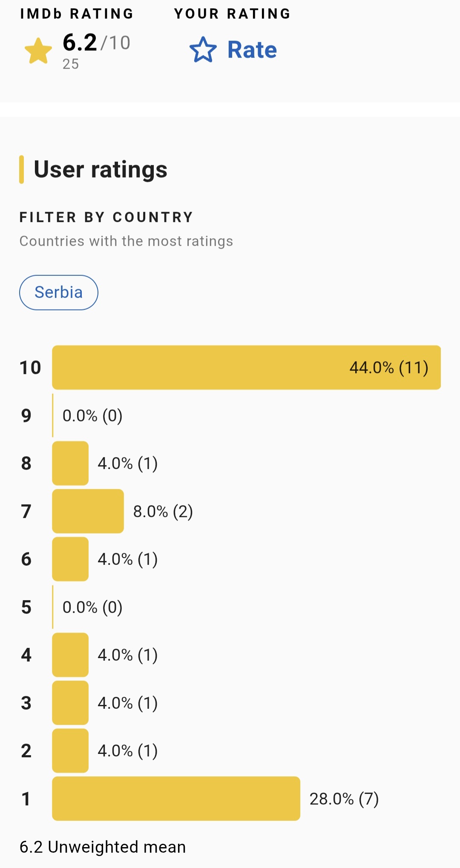Click the 28.0% (7) label
Screen dimensions: 460x868
[x=344, y=799]
